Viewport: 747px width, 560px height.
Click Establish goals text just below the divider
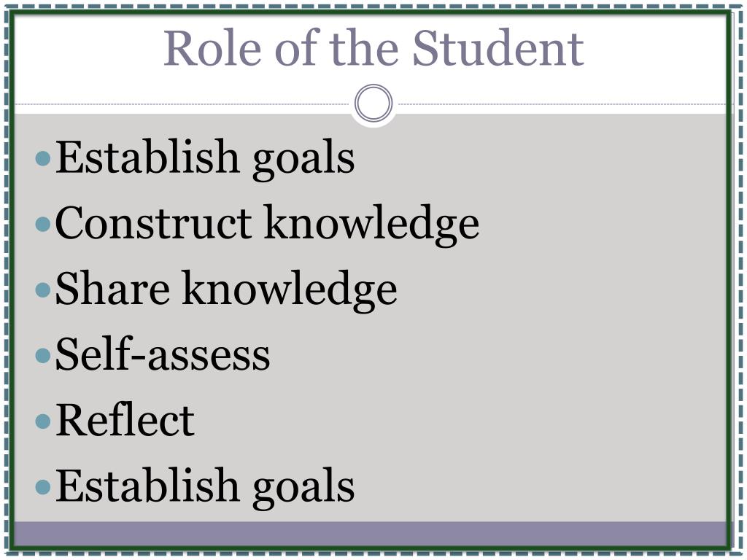(205, 159)
